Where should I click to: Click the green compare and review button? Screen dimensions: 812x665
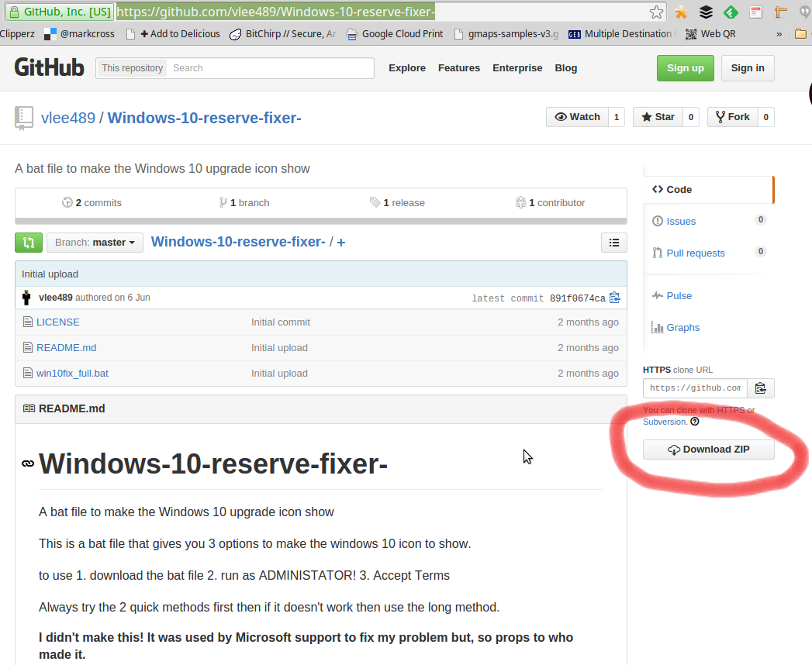point(29,242)
